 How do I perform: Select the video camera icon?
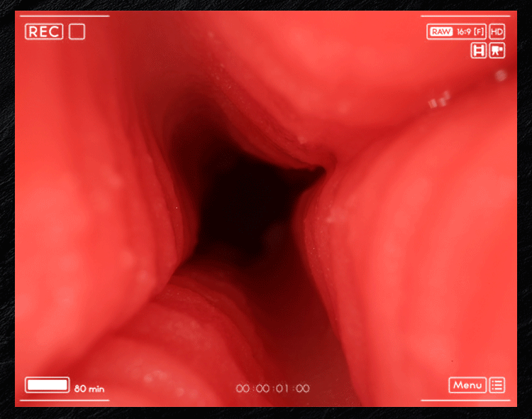[x=497, y=50]
